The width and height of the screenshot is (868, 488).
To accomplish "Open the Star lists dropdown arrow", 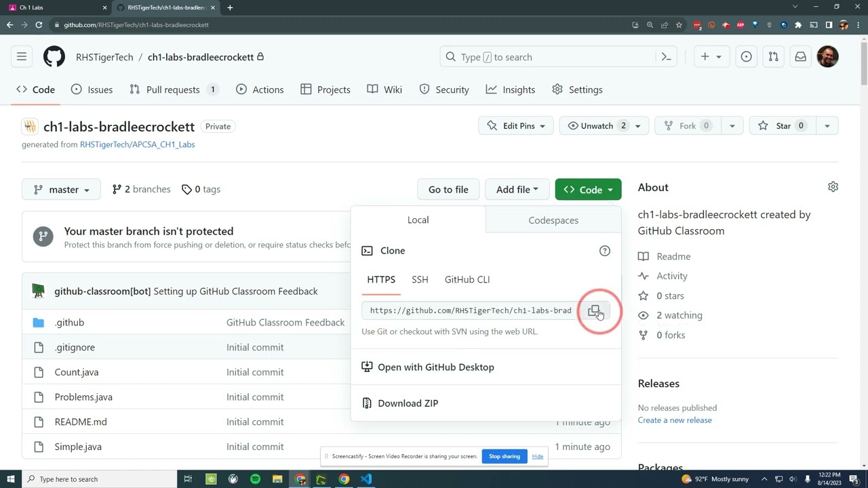I will [x=827, y=125].
